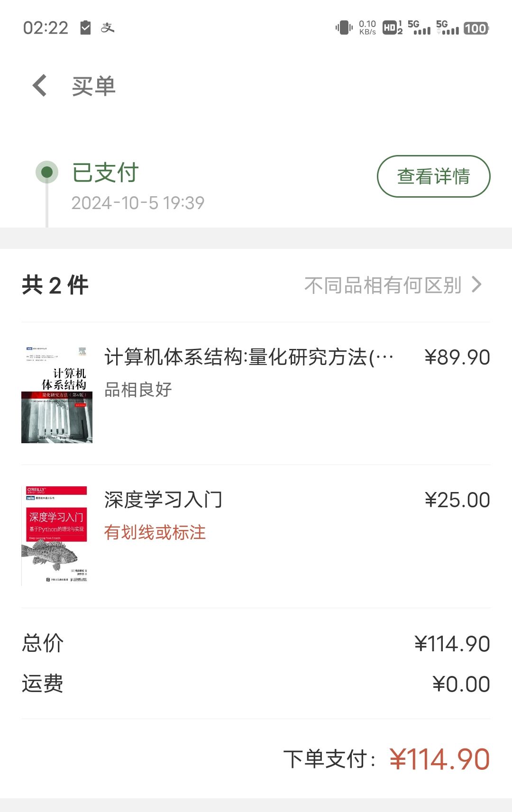Tap the 品相良好 condition label
The width and height of the screenshot is (512, 812).
(x=138, y=390)
